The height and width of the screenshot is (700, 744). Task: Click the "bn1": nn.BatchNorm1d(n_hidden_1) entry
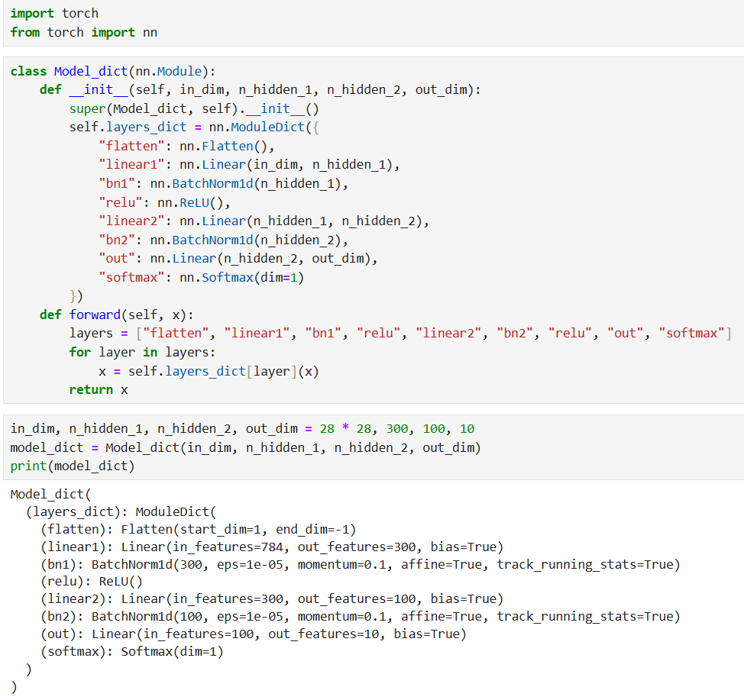point(224,183)
